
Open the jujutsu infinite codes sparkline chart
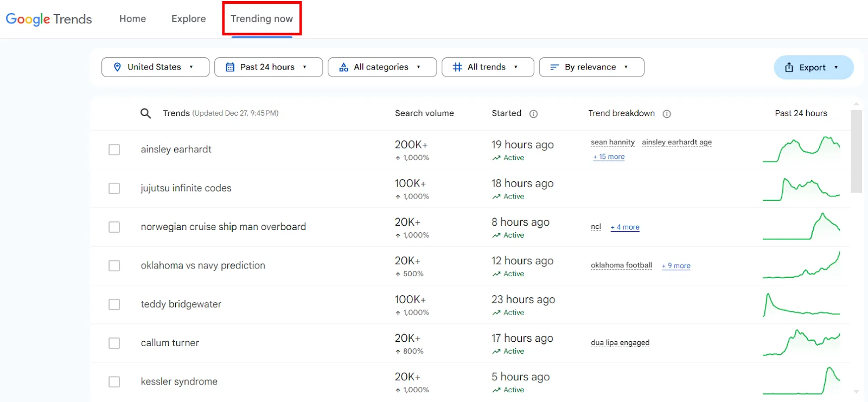801,188
